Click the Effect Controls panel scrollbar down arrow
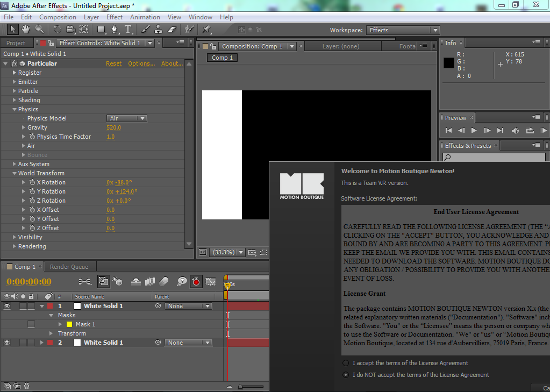 coord(189,244)
